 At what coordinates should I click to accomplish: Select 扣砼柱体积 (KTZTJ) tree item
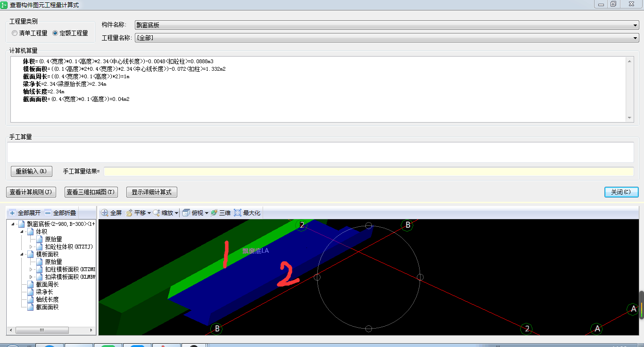pyautogui.click(x=69, y=247)
